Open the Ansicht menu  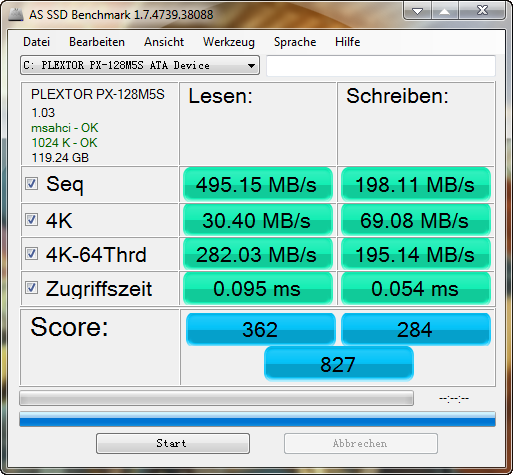[164, 42]
